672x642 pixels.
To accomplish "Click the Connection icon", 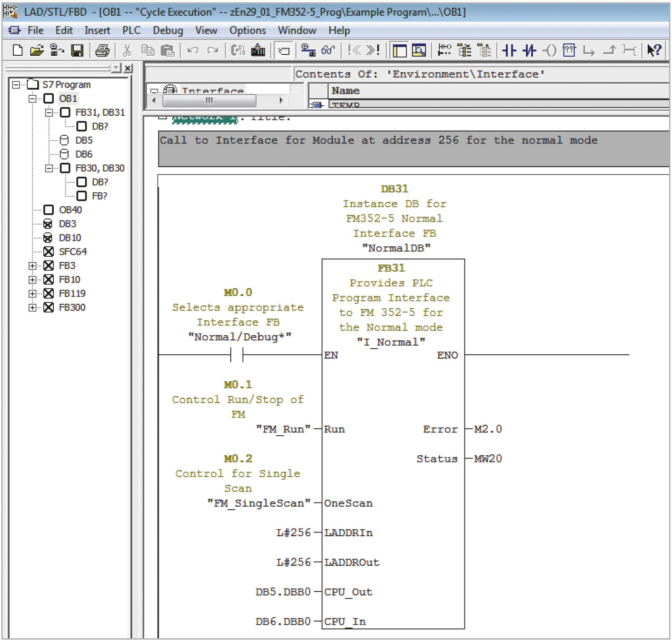I will click(629, 50).
